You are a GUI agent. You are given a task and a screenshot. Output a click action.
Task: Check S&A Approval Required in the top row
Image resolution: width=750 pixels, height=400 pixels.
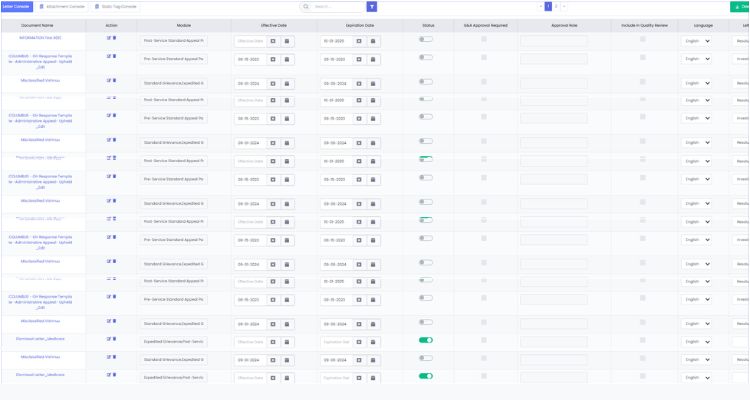(x=484, y=39)
